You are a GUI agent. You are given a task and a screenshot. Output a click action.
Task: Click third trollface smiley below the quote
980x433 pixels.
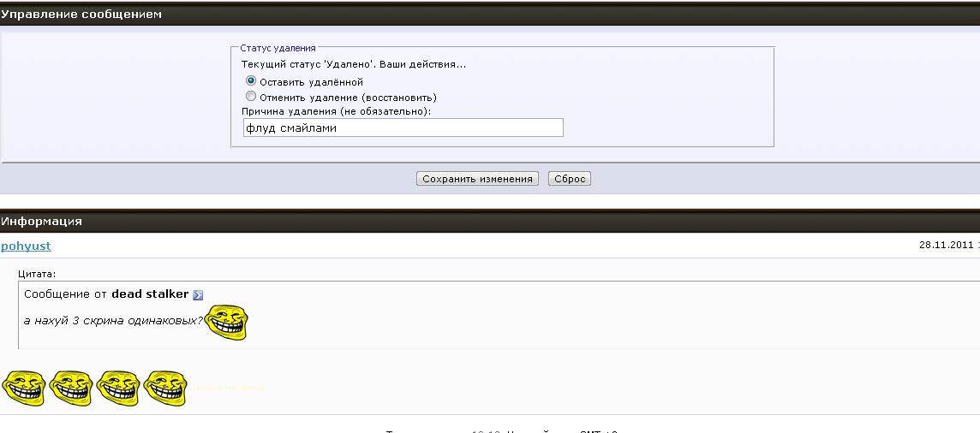point(118,389)
